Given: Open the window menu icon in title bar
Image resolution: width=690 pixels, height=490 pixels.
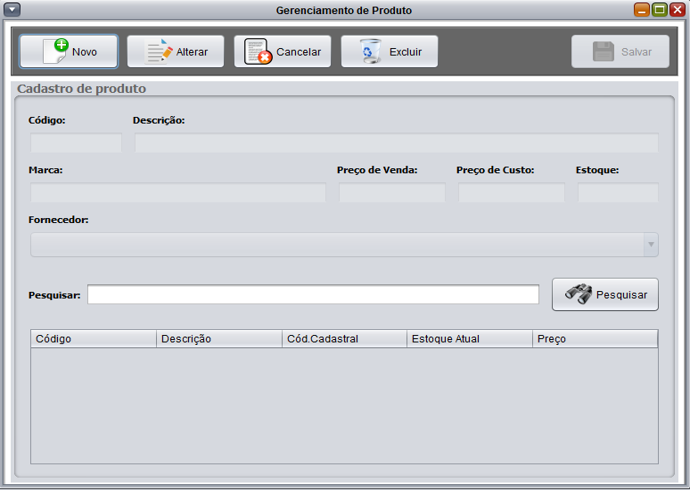Looking at the screenshot, I should point(13,10).
